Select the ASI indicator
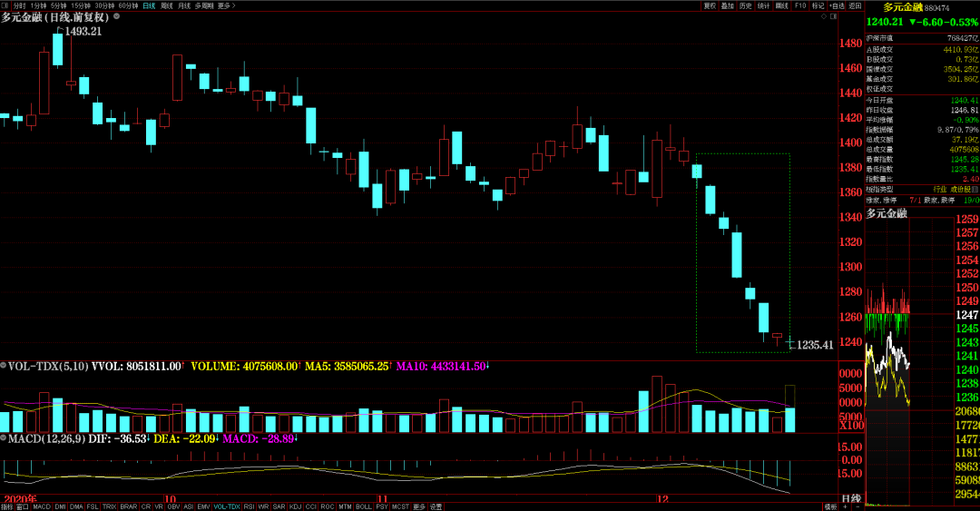 (x=188, y=506)
